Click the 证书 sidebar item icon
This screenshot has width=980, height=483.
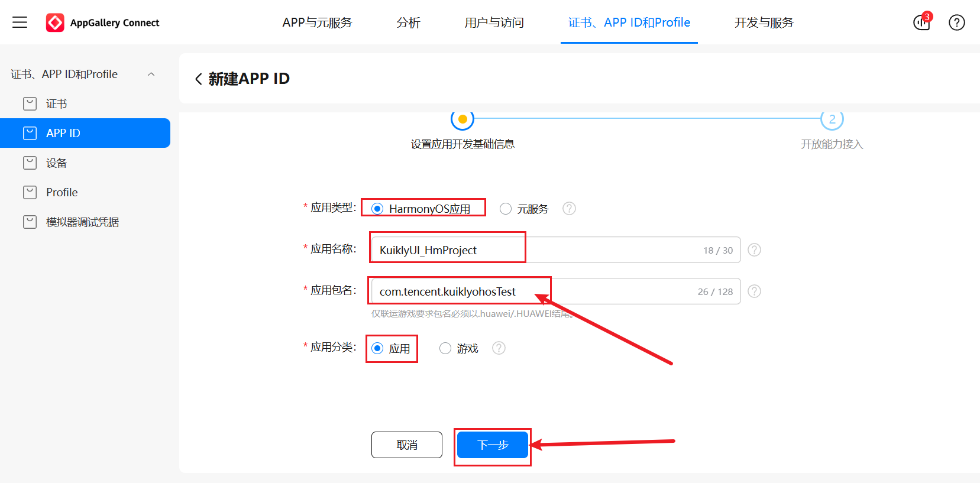30,103
